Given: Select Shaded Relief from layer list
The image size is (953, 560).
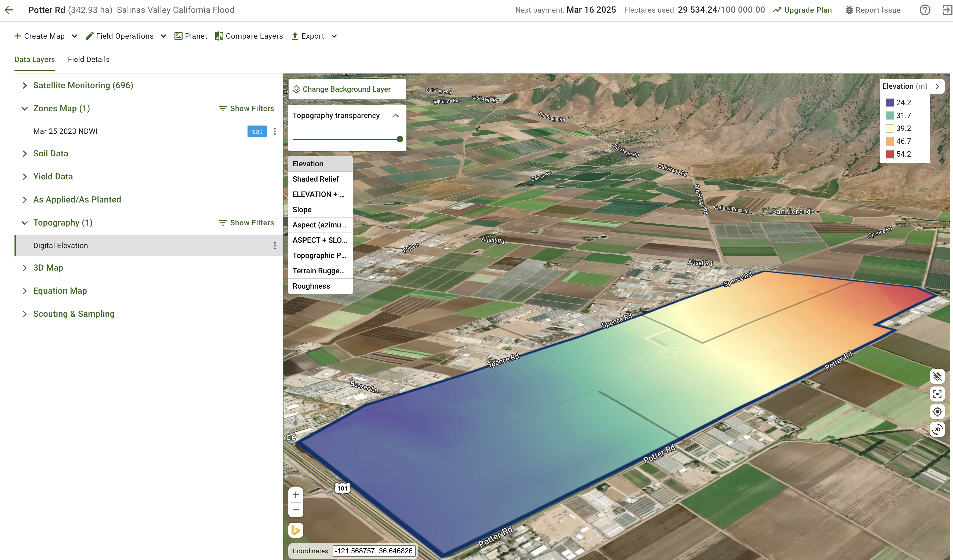Looking at the screenshot, I should (316, 179).
